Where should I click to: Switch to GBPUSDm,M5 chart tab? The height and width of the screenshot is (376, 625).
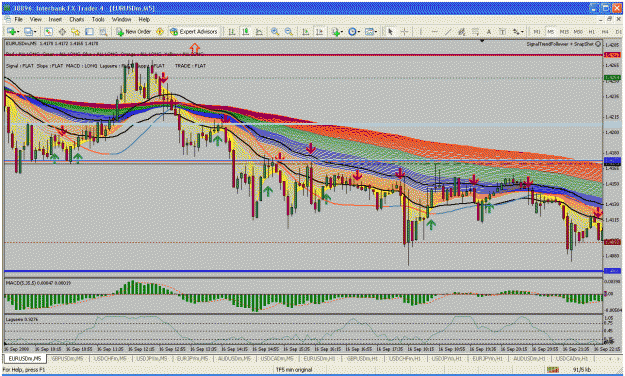[x=67, y=359]
